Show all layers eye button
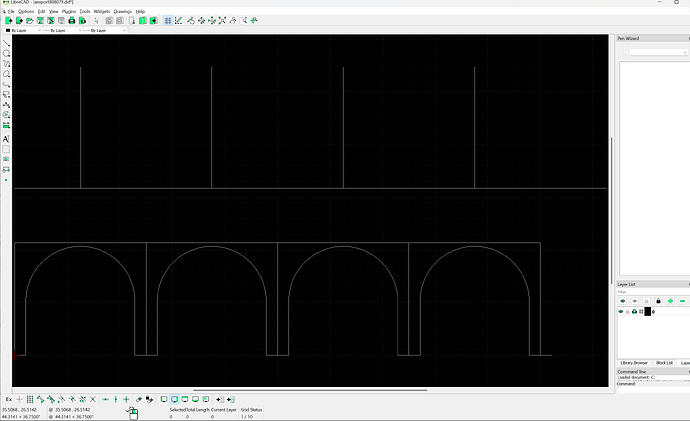This screenshot has width=690, height=421. (623, 301)
